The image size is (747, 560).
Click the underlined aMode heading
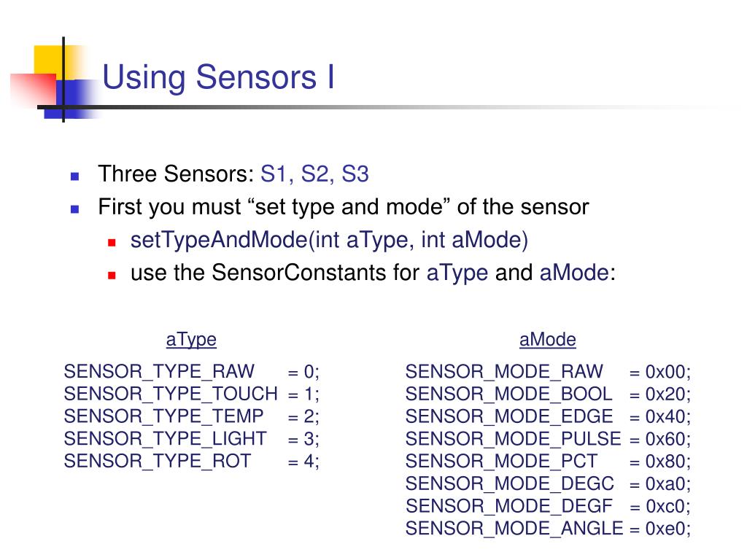pyautogui.click(x=547, y=340)
